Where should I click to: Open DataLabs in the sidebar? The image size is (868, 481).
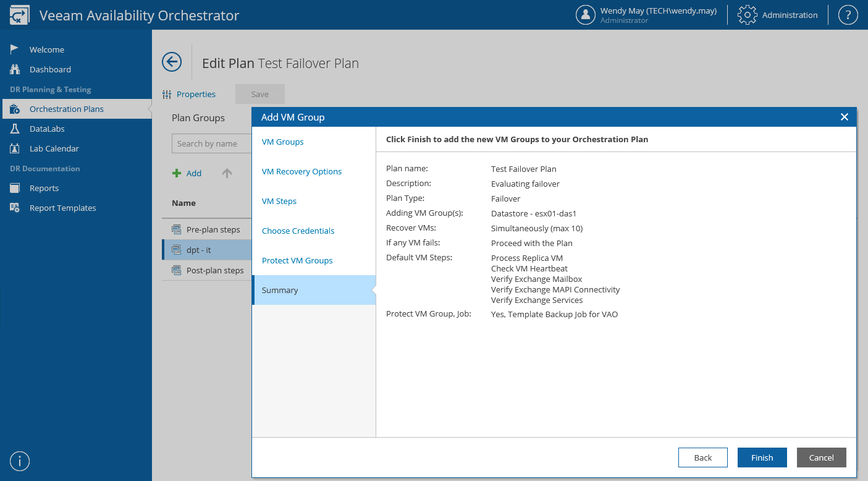47,129
